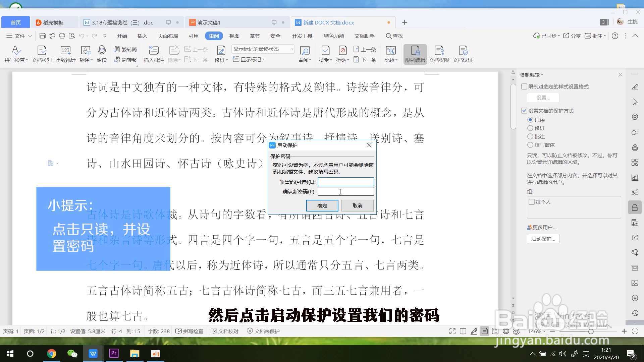This screenshot has width=644, height=362.
Task: Check the 每个人 (everyone) checkbox
Action: point(532,202)
